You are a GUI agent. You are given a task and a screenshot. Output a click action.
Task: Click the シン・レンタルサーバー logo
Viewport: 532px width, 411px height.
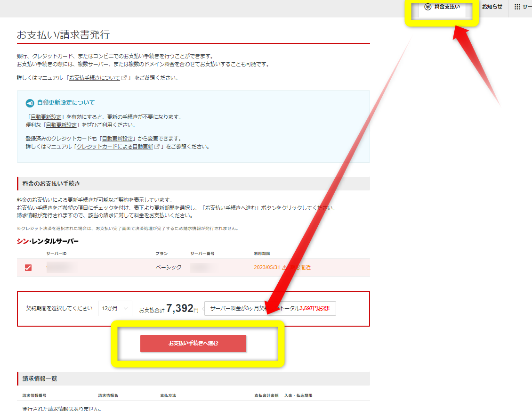[x=48, y=241]
